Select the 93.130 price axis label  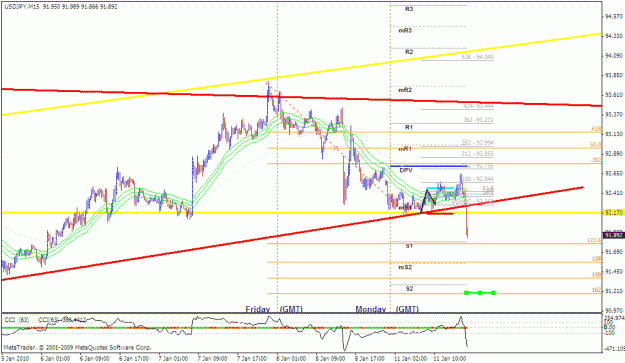coord(614,134)
